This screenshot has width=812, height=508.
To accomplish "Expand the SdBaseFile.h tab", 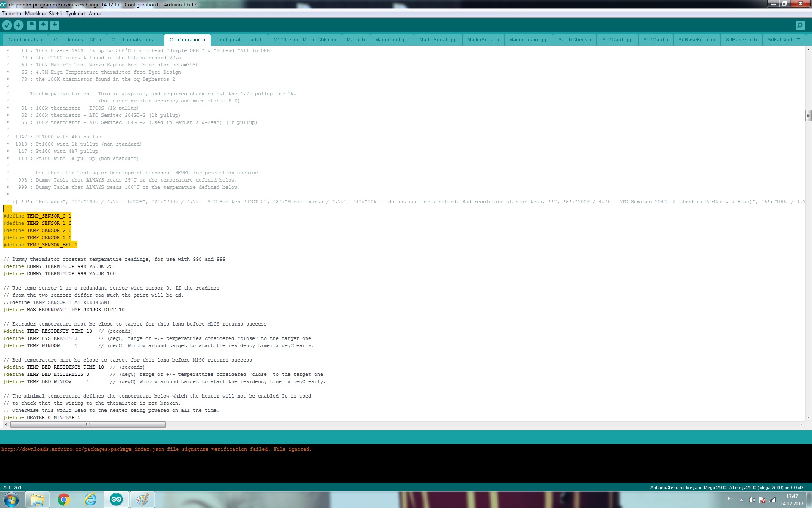I will 740,39.
